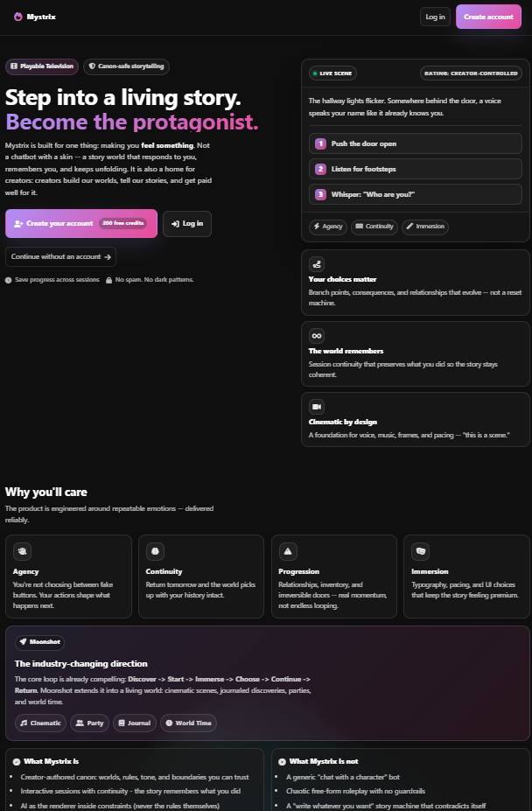The image size is (532, 811).
Task: Click the Cinematic music-note chip
Action: point(39,723)
